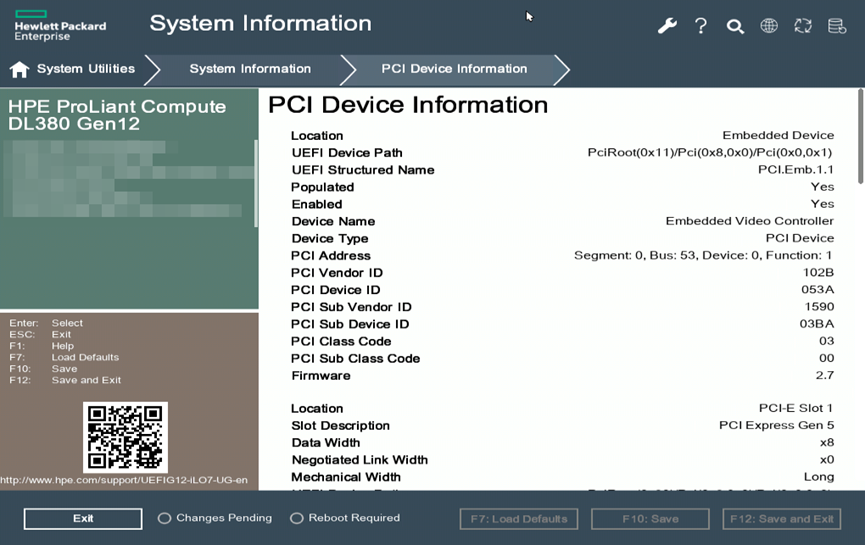Click the wrench settings icon
The image size is (865, 545).
click(x=667, y=26)
